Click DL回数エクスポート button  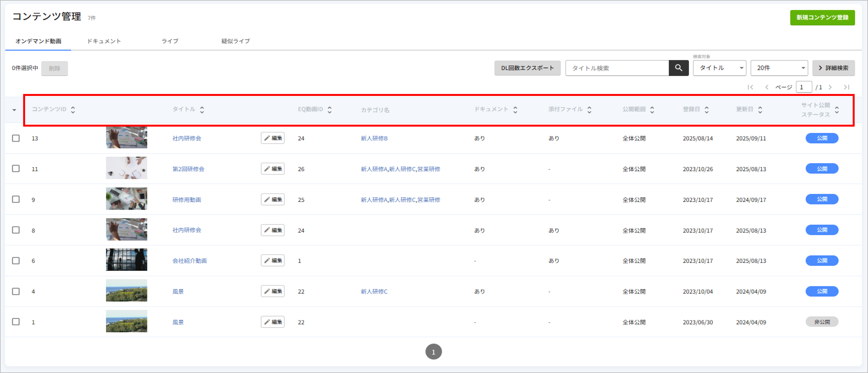(x=527, y=68)
